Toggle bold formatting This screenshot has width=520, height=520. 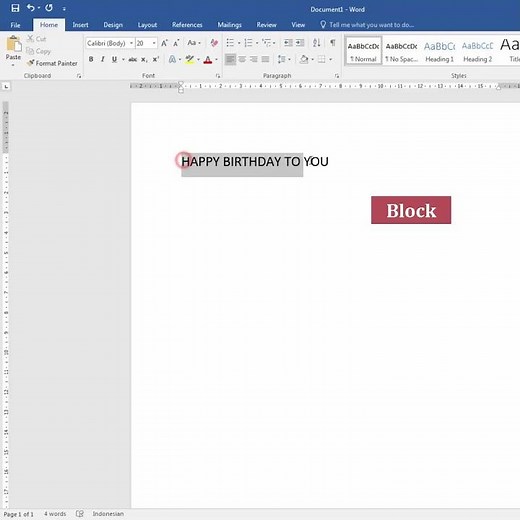pos(91,59)
